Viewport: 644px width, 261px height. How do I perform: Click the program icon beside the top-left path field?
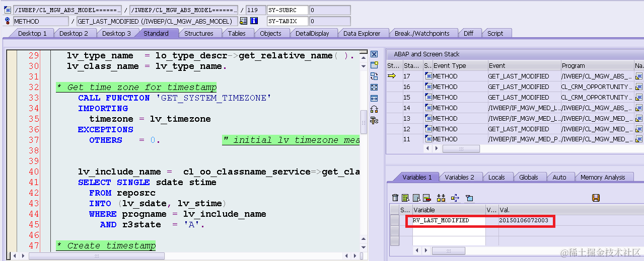coord(8,10)
